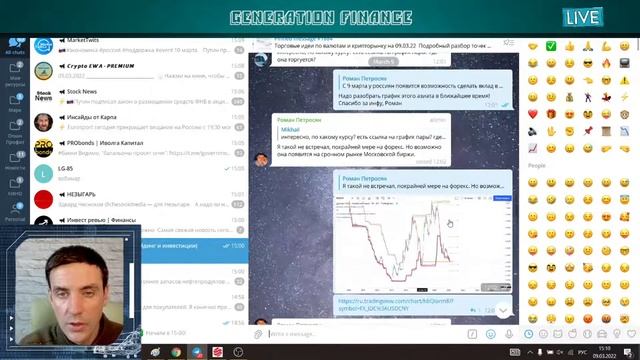
Task: Open the LG-85 chat
Action: [x=139, y=174]
